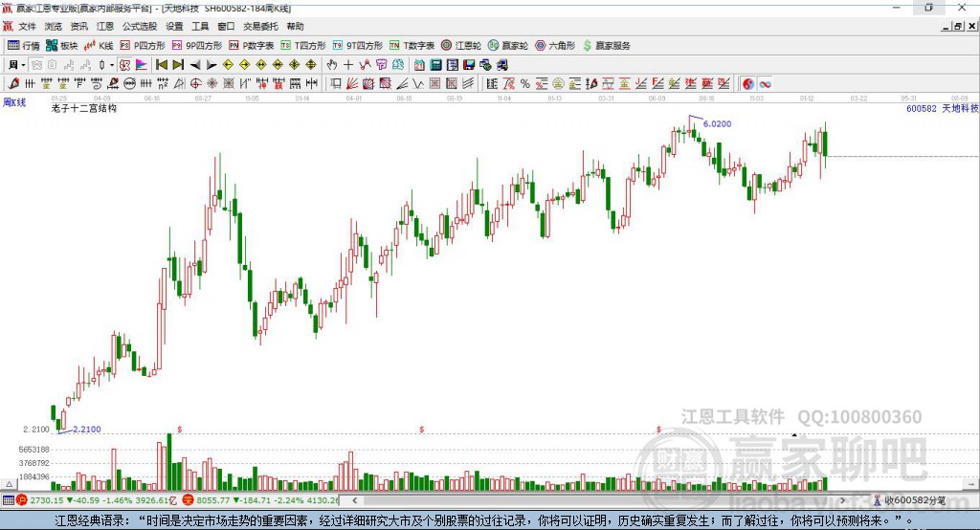Expand the volume panel with the up-arrow button

pyautogui.click(x=9, y=484)
